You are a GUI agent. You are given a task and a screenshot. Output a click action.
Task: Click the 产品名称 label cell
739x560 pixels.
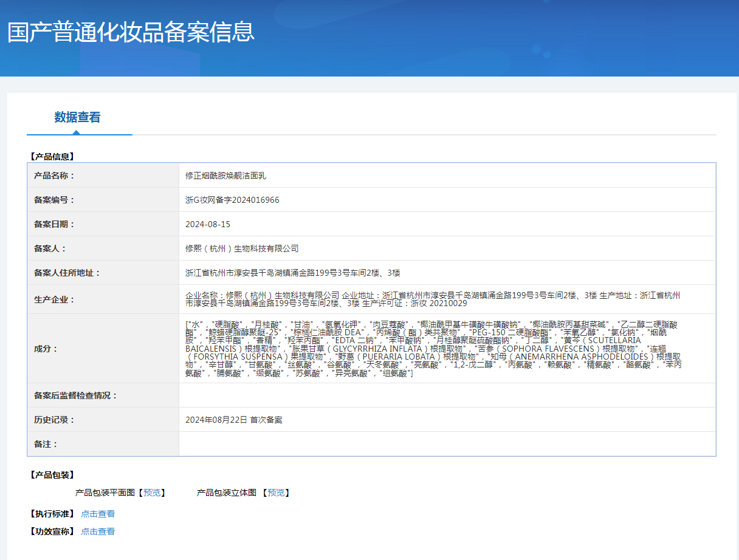pos(54,176)
